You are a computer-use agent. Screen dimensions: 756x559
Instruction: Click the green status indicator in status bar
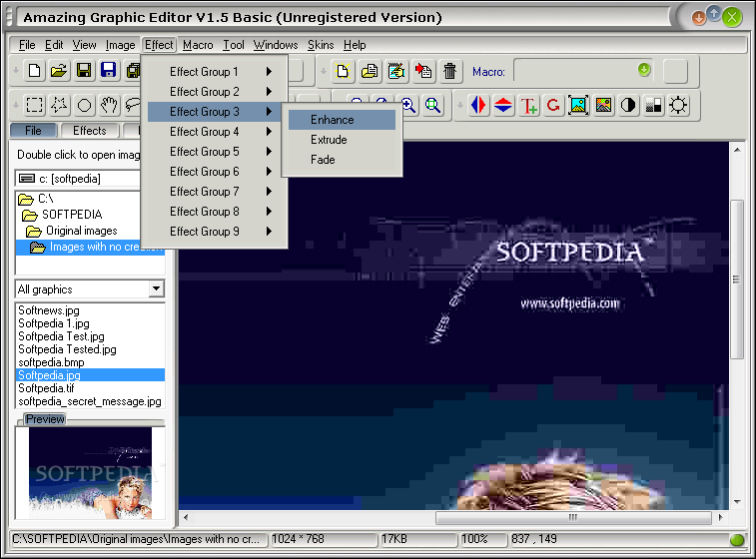click(x=737, y=540)
